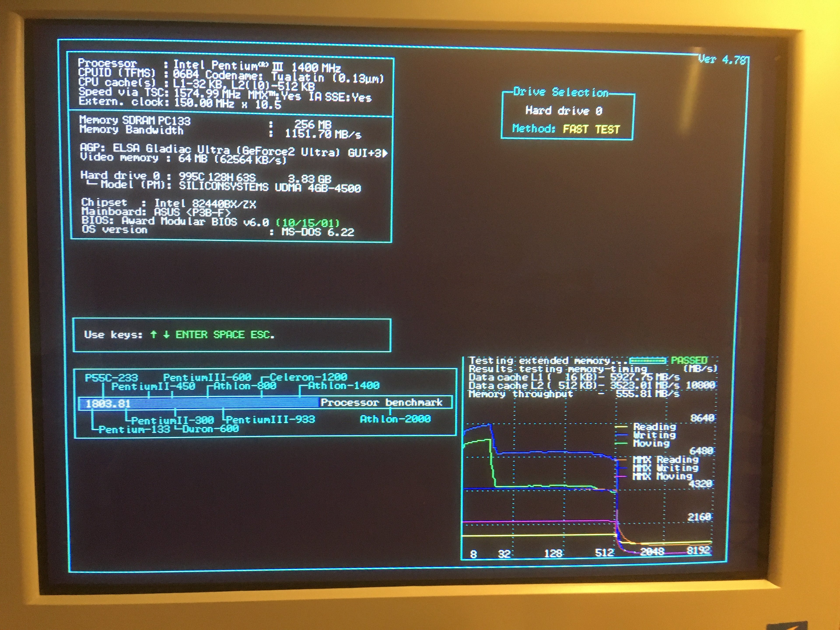Screen dimensions: 840x630
Task: Click the GUI+3 expand arrow
Action: tap(385, 153)
